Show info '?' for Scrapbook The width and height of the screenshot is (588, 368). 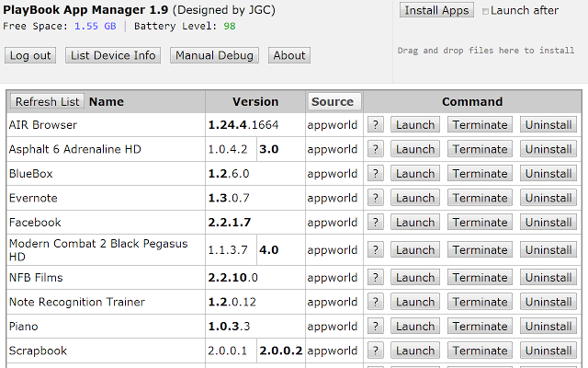click(376, 351)
